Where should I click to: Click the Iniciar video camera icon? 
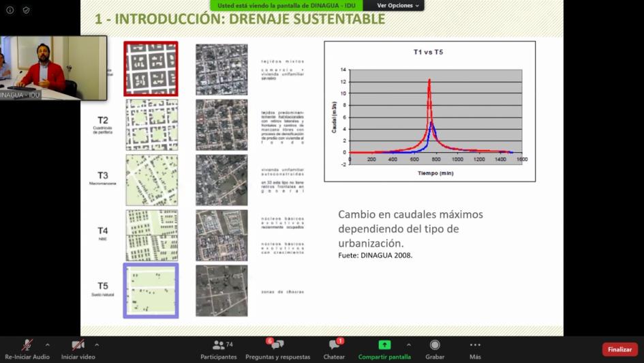[x=78, y=345]
